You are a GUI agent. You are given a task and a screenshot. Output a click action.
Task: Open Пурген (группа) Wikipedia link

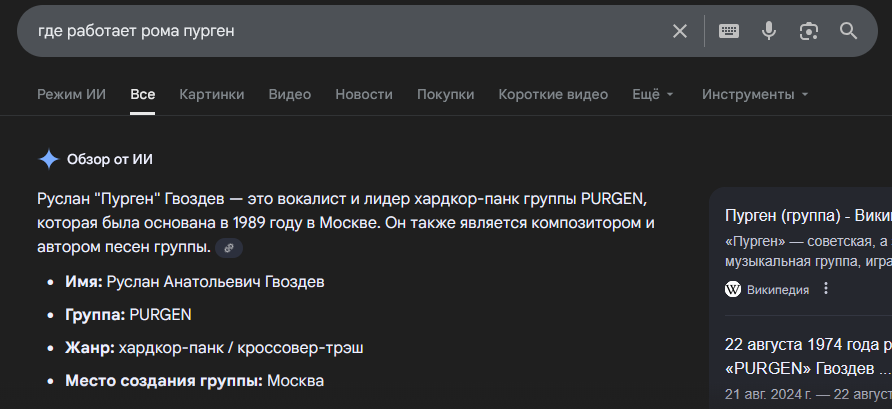807,215
